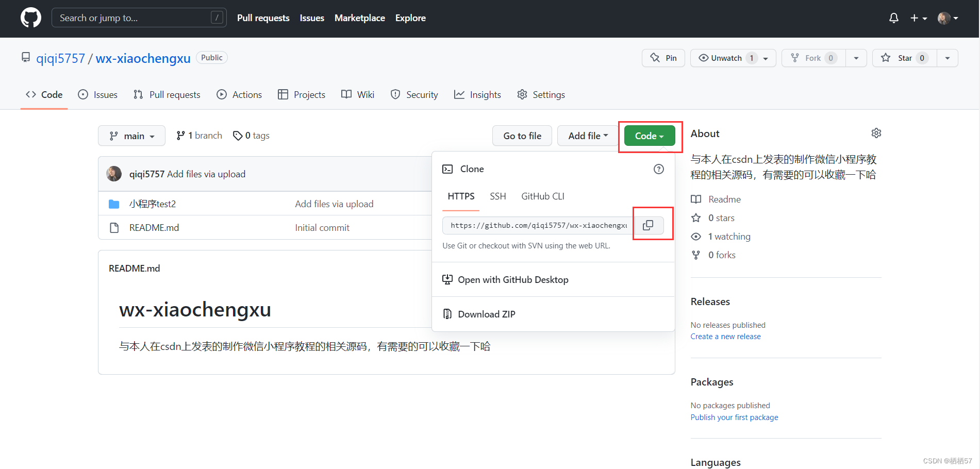Viewport: 980px width, 469px height.
Task: Open Explore in top navigation
Action: point(410,18)
